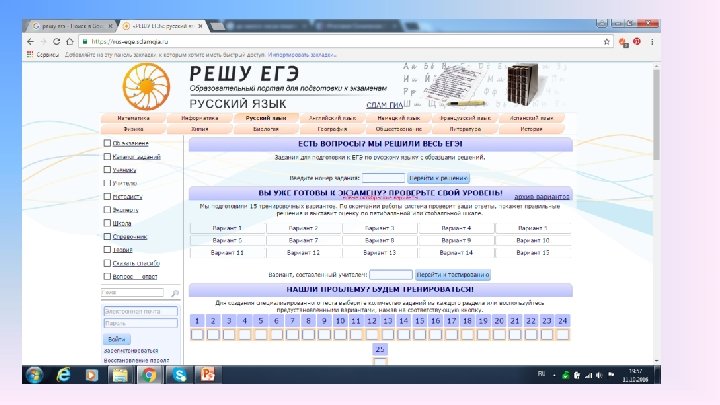Switch to Chrome on the taskbar
The image size is (720, 405).
(148, 376)
